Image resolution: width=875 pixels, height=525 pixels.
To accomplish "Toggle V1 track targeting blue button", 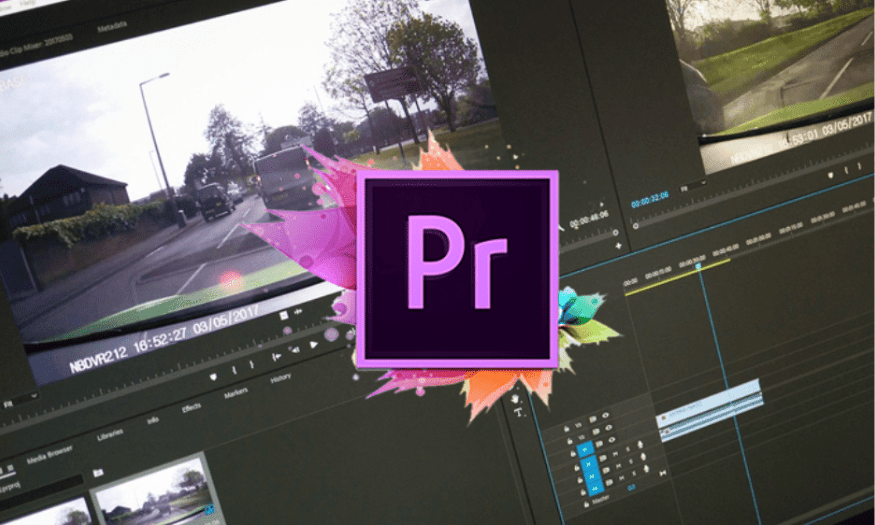I will click(x=585, y=450).
